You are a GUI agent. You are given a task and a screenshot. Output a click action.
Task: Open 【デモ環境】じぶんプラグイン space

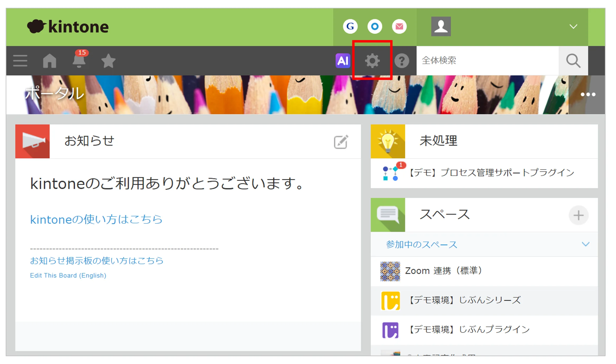click(484, 330)
